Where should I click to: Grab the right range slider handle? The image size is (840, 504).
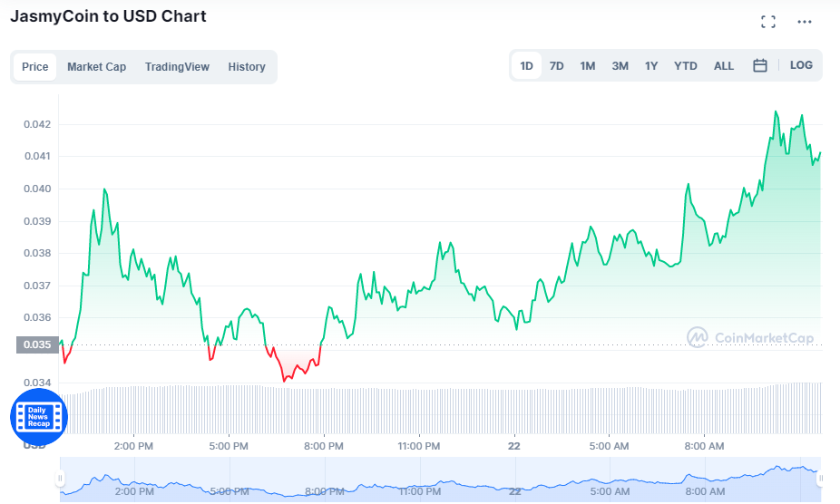point(820,478)
